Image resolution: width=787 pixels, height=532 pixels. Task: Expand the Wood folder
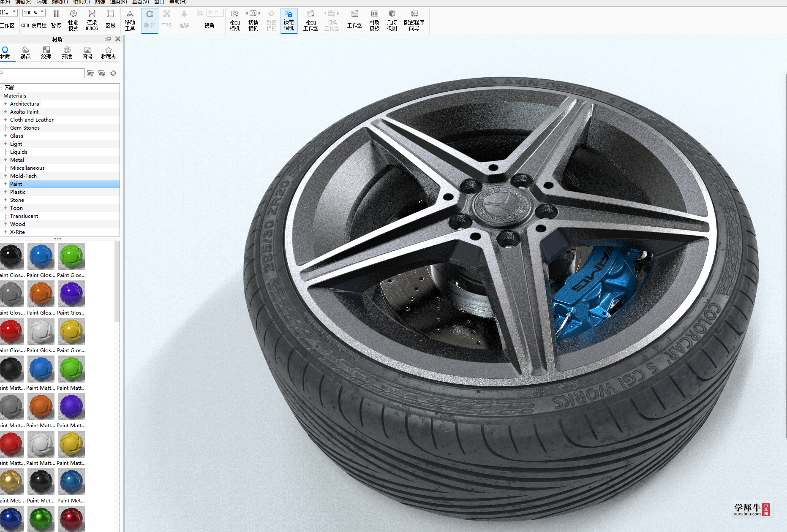pos(5,224)
